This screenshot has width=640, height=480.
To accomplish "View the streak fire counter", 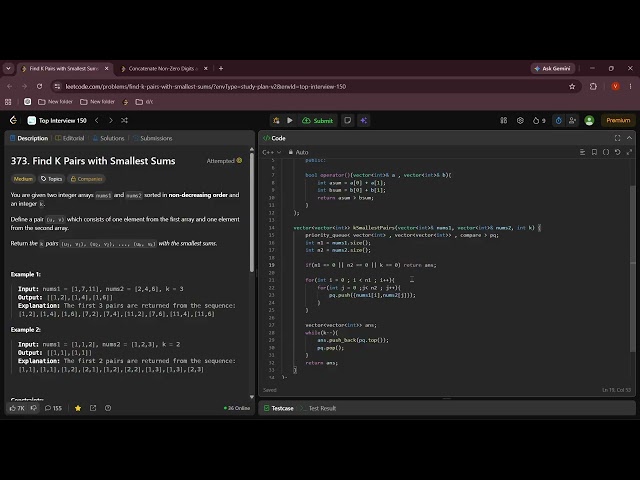I will 539,120.
